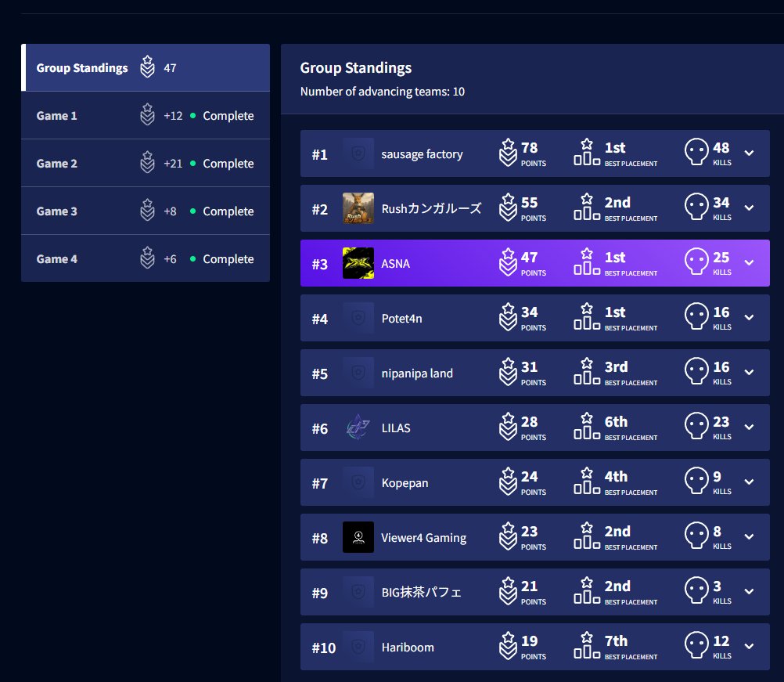Open the Group Standings tab

[146, 67]
